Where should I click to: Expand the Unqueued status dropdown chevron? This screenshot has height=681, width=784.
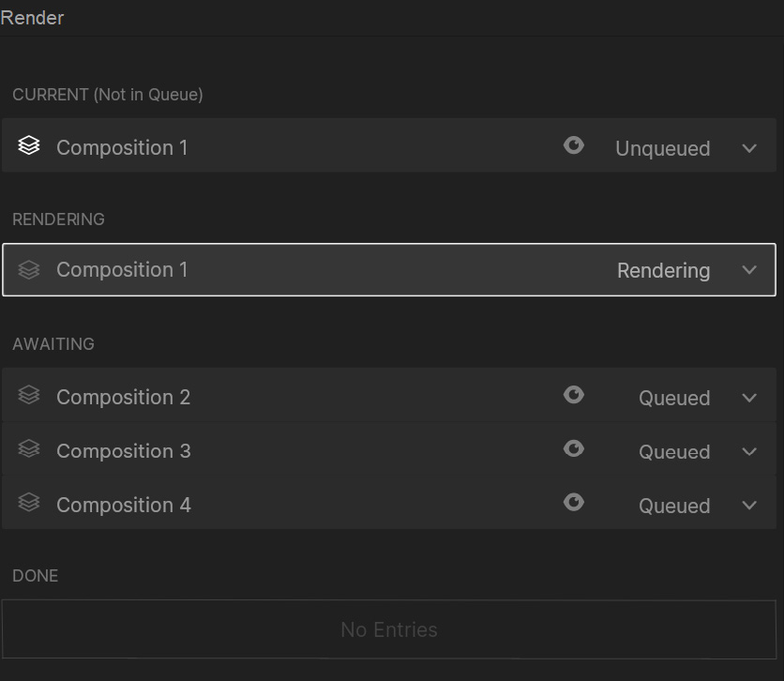point(749,148)
